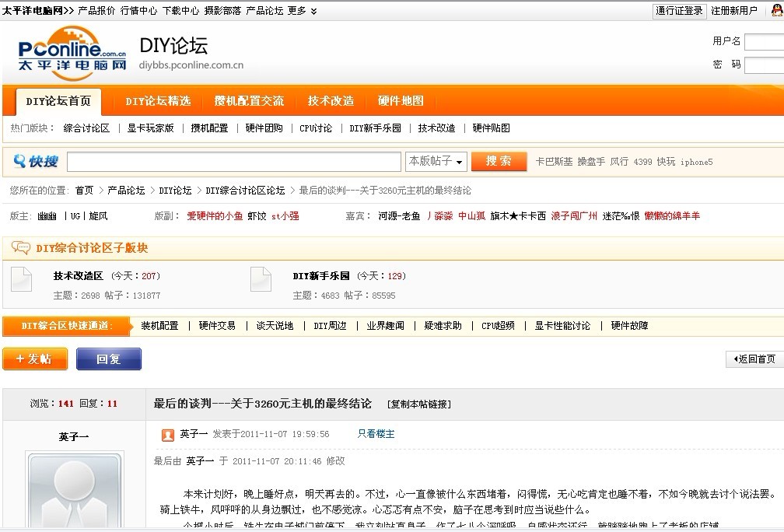The image size is (784, 532).
Task: Click the QQ penguin icon at top right
Action: tap(776, 10)
